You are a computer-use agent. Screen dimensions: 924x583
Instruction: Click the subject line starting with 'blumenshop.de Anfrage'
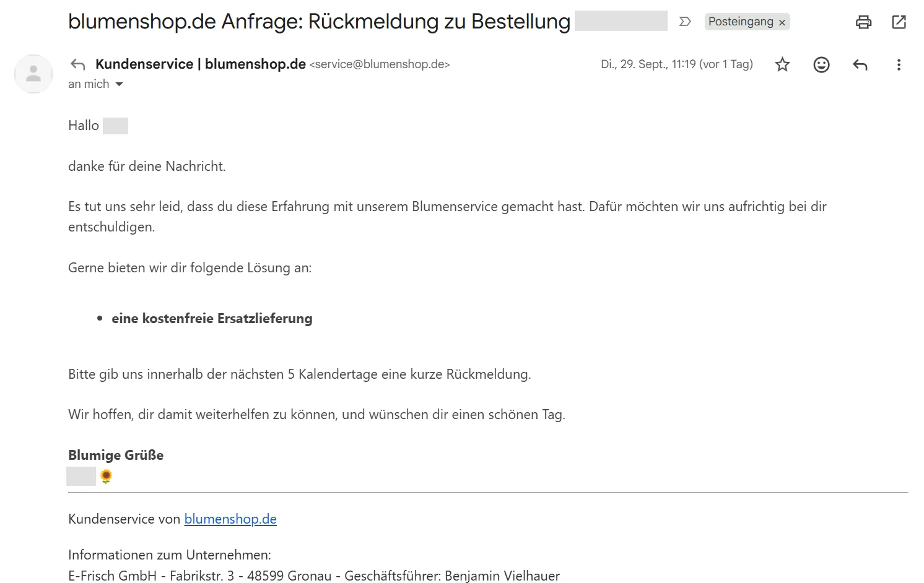pos(319,22)
